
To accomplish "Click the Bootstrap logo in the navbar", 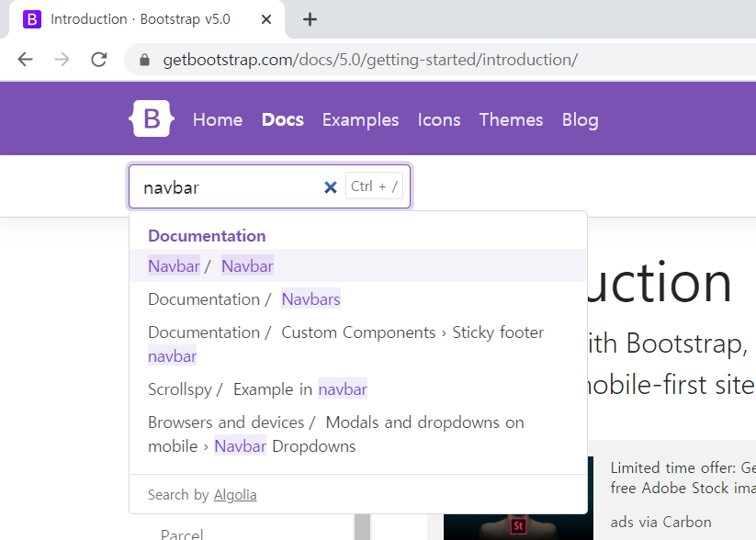I will point(152,118).
